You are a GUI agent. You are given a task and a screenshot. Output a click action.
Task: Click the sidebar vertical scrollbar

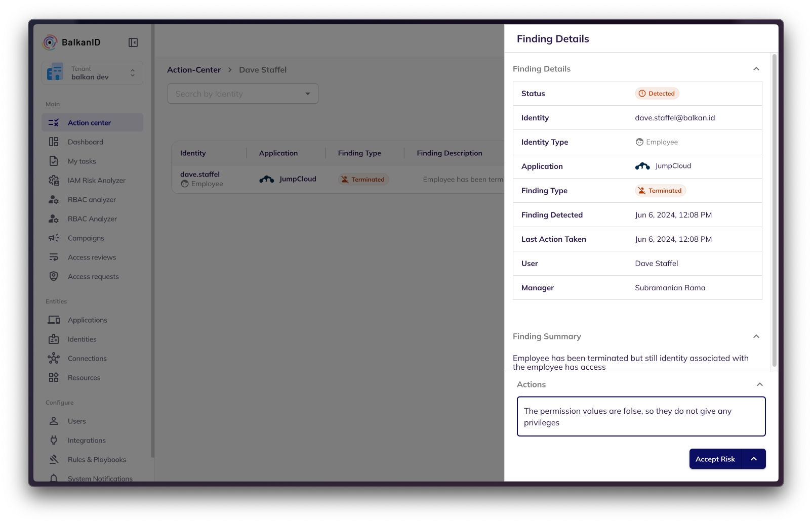tap(152, 241)
